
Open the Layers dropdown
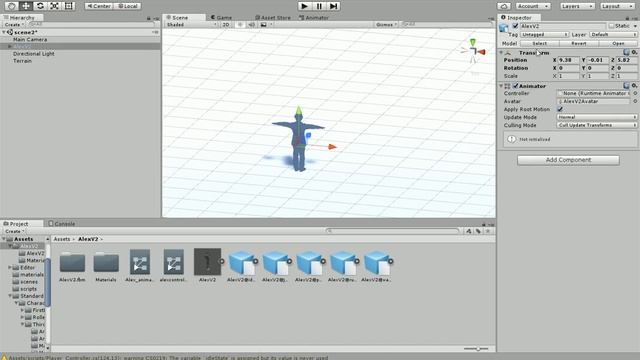tap(577, 6)
